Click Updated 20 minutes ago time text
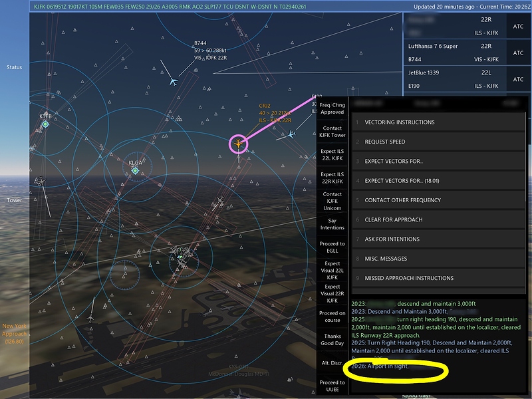 pyautogui.click(x=472, y=7)
